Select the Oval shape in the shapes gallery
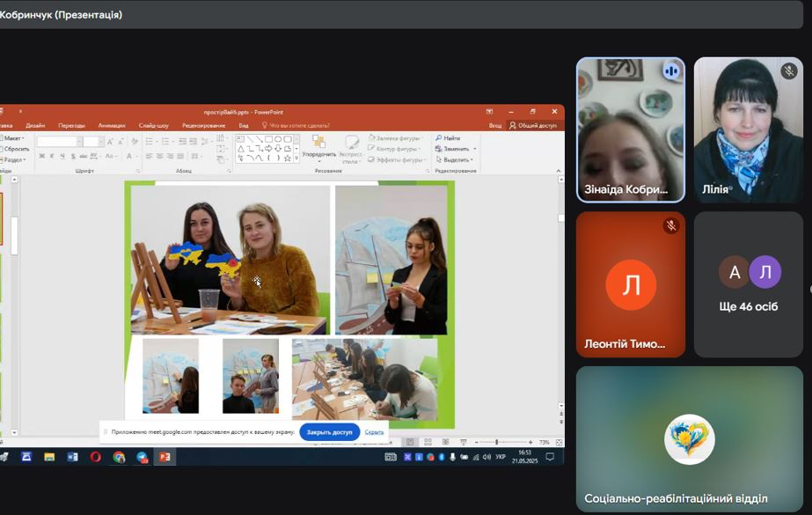 coord(278,139)
